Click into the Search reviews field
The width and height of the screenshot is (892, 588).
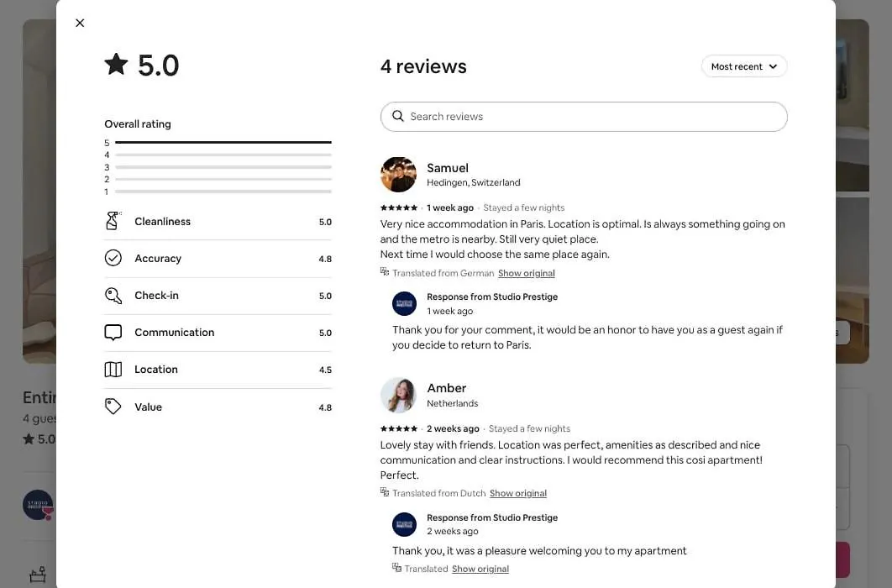[x=584, y=117]
